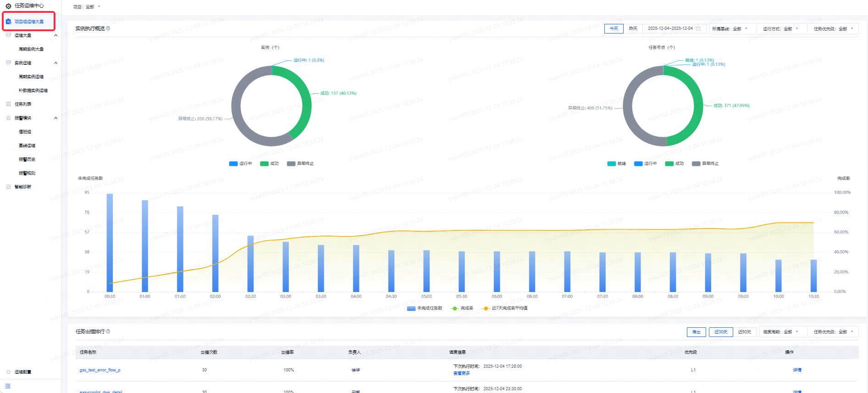Open the 项目: 全部 selector at the top
868x393 pixels.
point(87,7)
